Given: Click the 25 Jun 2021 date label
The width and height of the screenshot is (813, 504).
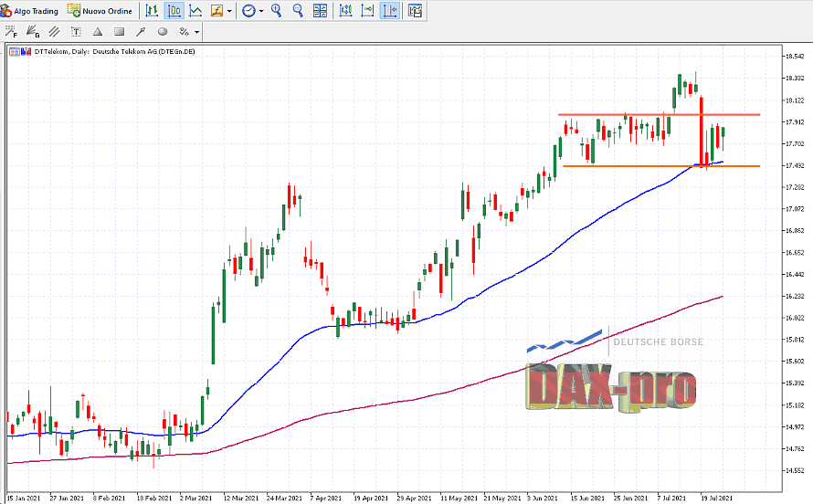Looking at the screenshot, I should pos(630,499).
